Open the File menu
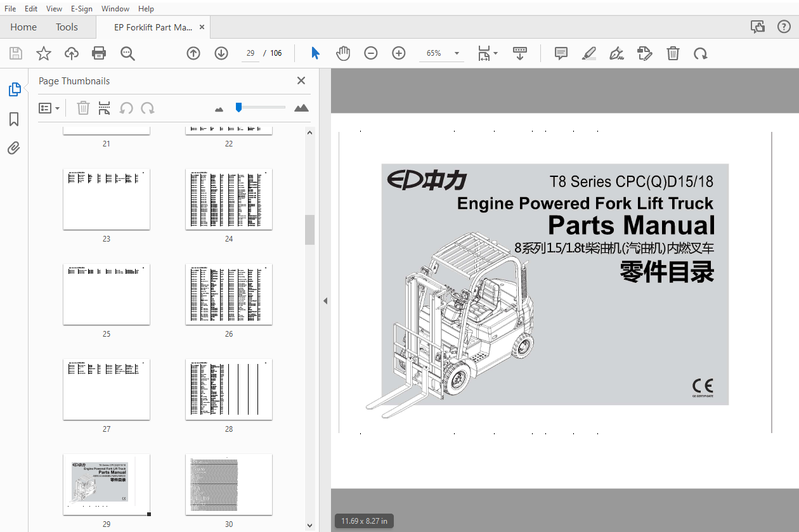799x532 pixels. [10, 9]
